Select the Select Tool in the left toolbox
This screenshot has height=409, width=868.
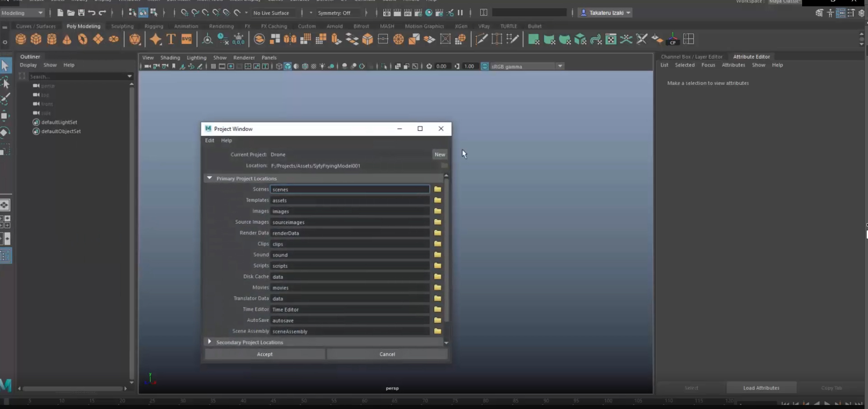[x=5, y=65]
